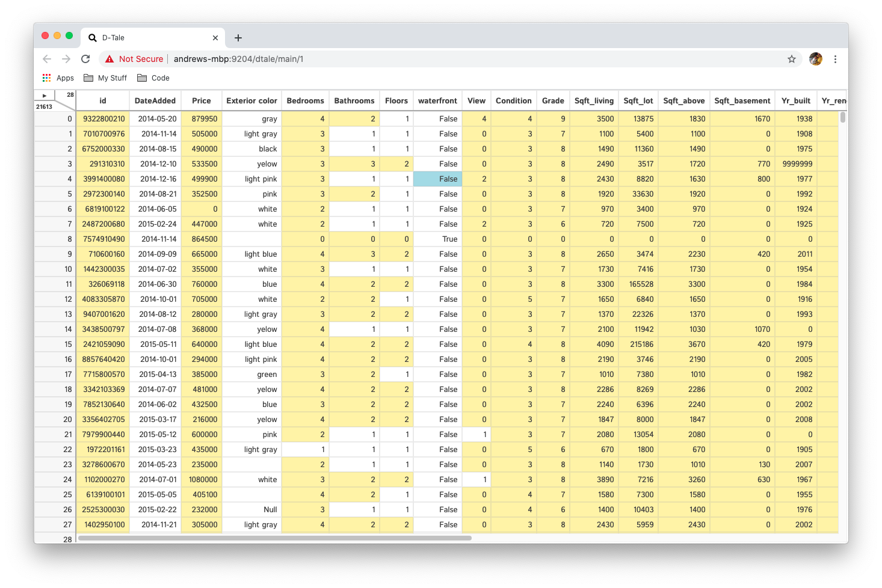Select the waterfront column header

click(437, 101)
